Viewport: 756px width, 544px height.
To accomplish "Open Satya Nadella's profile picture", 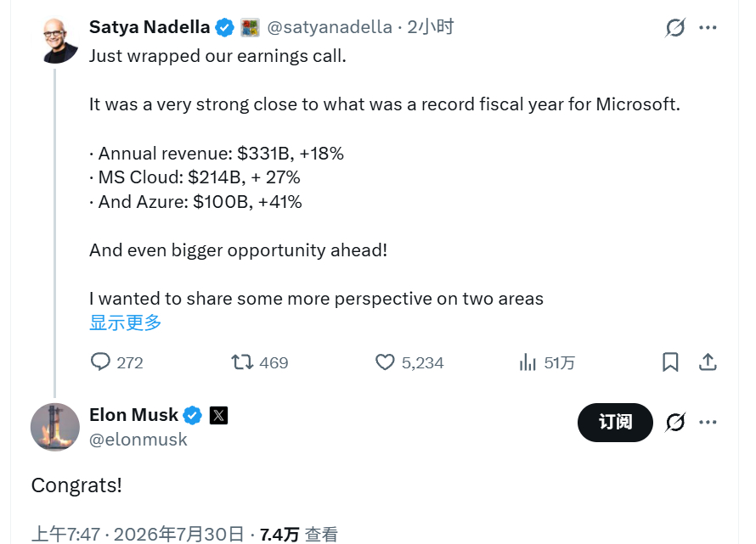I will (55, 41).
